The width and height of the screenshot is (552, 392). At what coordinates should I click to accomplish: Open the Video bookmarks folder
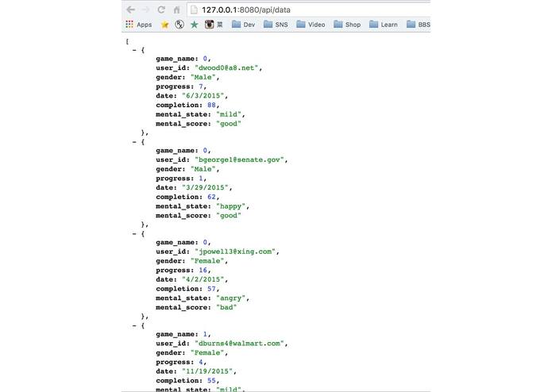pyautogui.click(x=311, y=25)
